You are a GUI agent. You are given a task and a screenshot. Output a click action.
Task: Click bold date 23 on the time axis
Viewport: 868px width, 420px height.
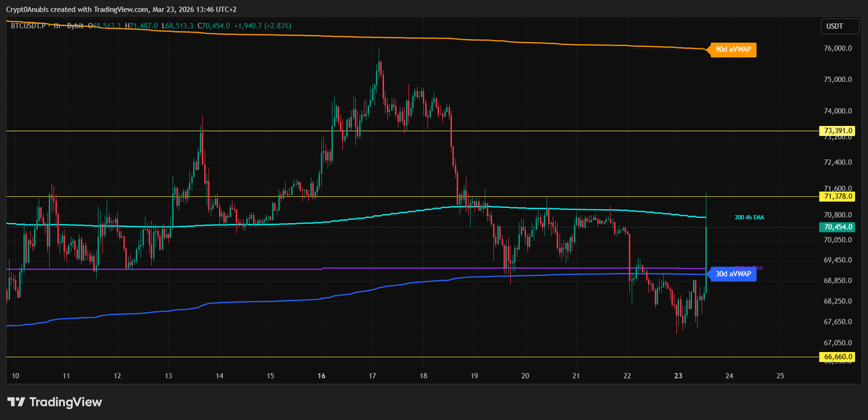678,377
